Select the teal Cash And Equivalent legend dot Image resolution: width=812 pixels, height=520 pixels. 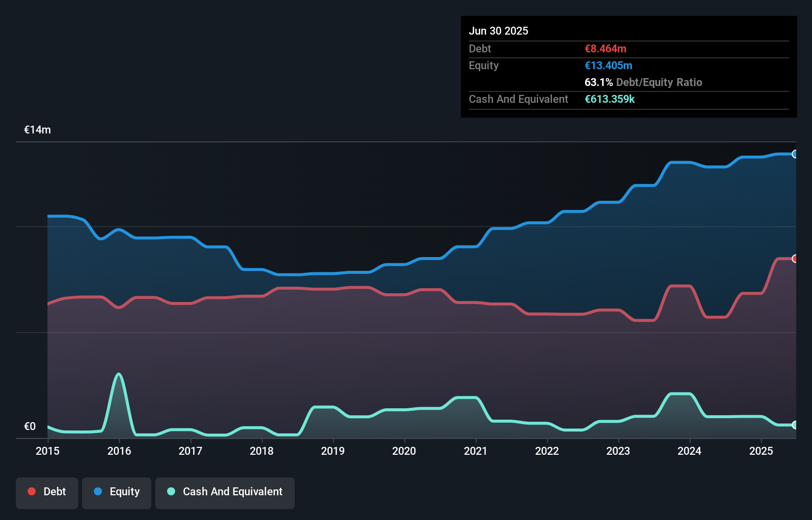tap(170, 491)
